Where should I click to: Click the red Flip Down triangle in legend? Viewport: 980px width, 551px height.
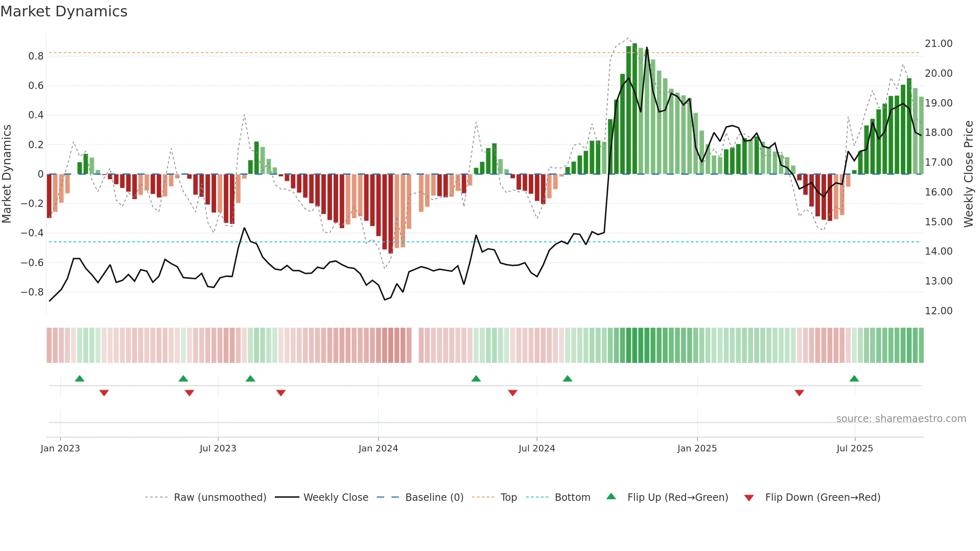click(749, 498)
